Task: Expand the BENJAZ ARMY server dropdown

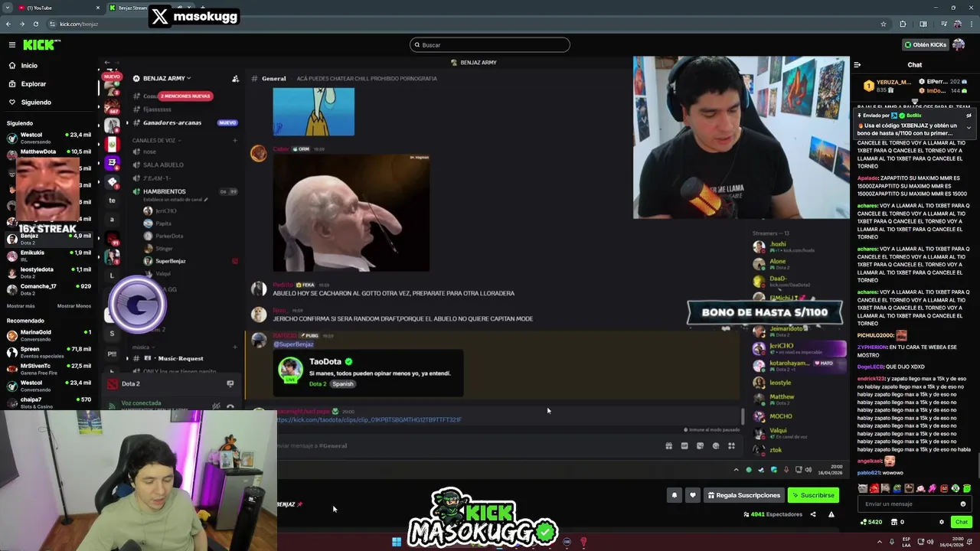Action: (x=166, y=78)
